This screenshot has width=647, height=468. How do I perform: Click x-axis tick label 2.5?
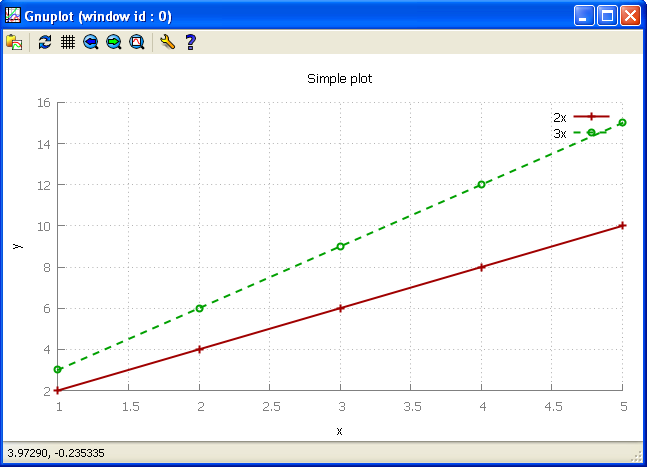coord(271,407)
